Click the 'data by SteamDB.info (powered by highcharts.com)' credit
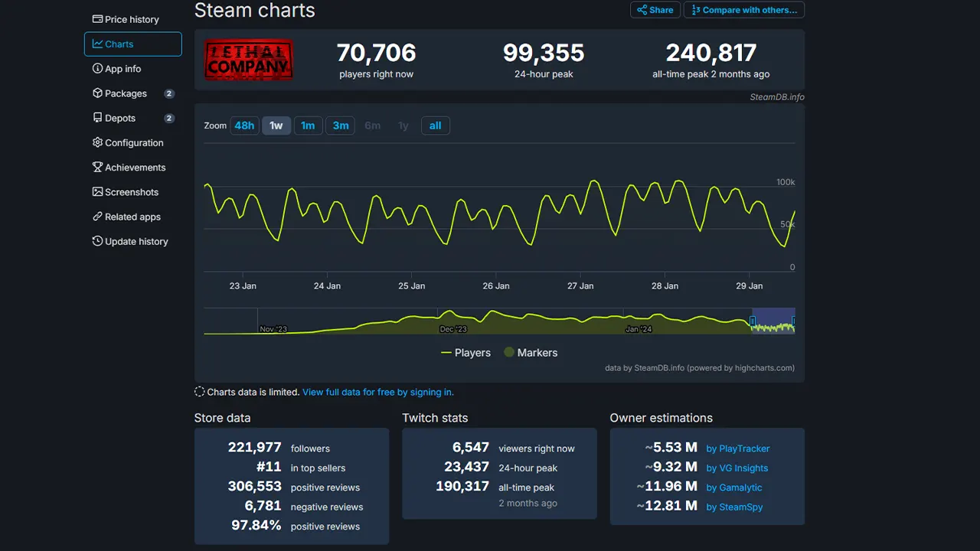Screen dimensions: 980x551 pos(700,368)
